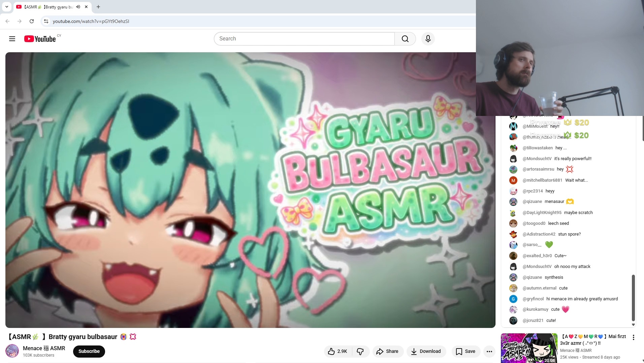Subscribe to Menace ASMR channel
Viewport: 644px width, 363px height.
tap(89, 351)
